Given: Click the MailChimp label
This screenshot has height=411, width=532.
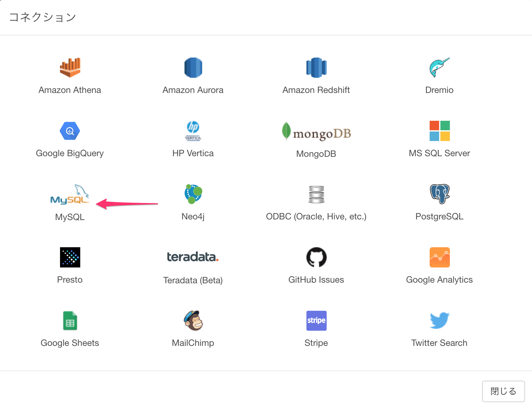Looking at the screenshot, I should (193, 343).
